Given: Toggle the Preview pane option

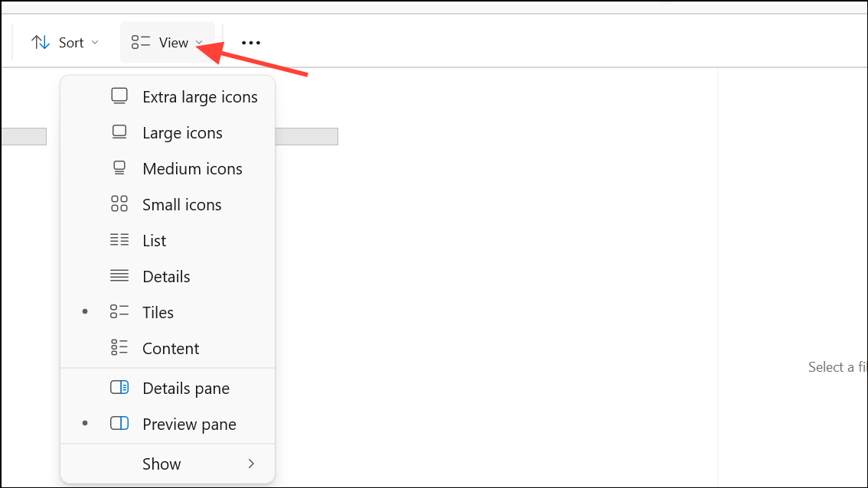Looking at the screenshot, I should point(167,425).
